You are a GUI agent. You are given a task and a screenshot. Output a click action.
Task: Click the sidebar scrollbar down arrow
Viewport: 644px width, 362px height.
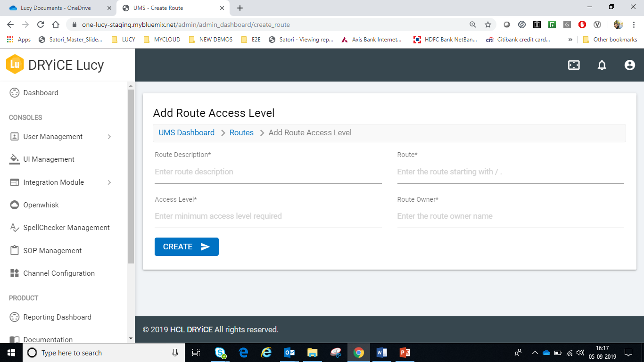point(131,338)
